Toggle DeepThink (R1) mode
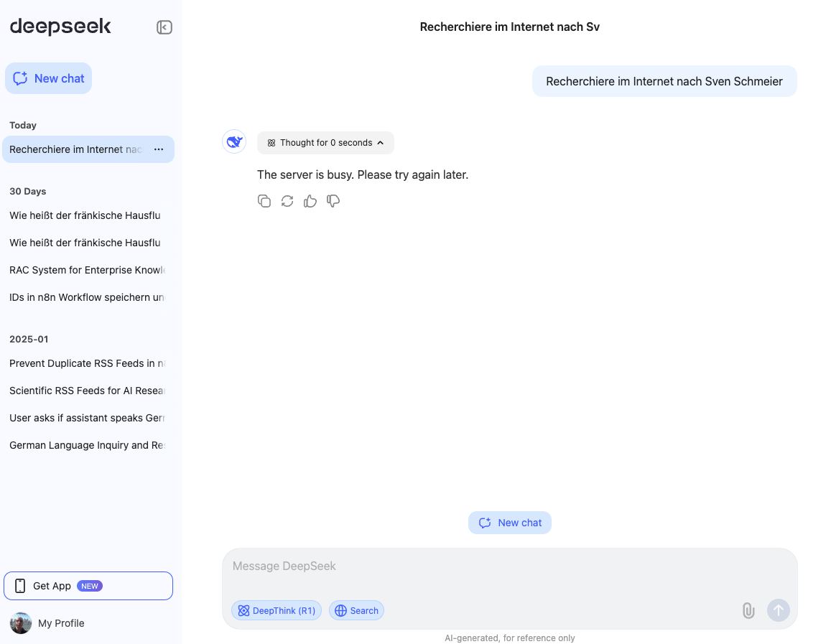Viewport: 831px width, 644px height. (277, 611)
